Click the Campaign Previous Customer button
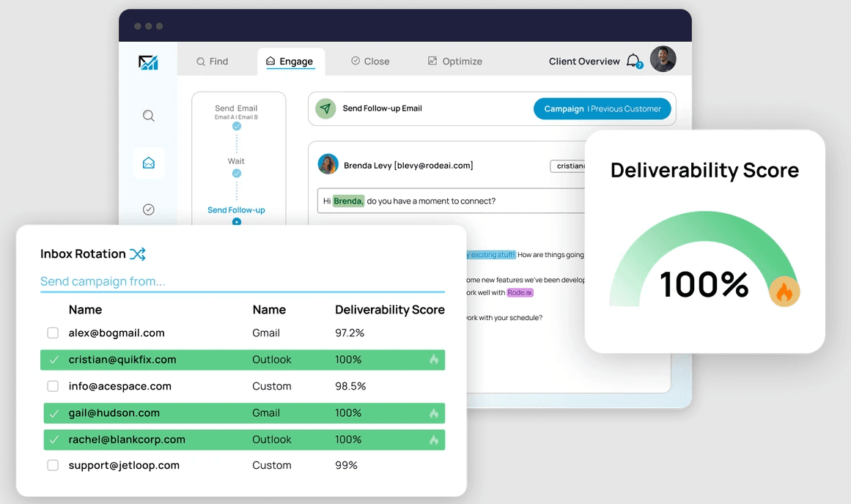Viewport: 851px width, 504px height. click(602, 108)
